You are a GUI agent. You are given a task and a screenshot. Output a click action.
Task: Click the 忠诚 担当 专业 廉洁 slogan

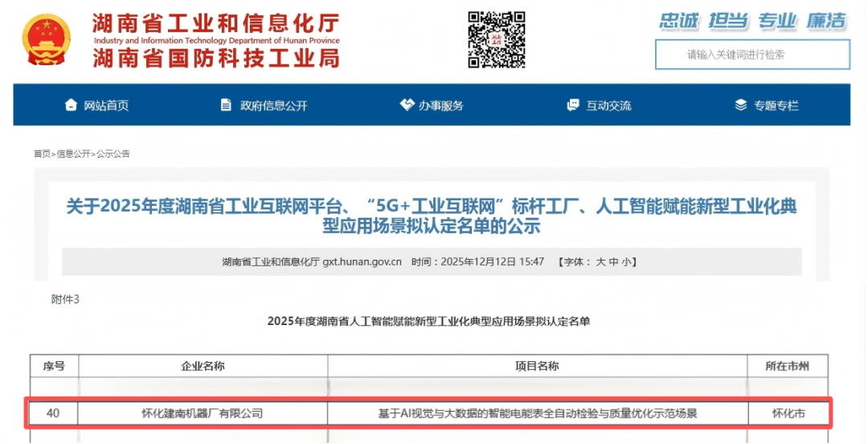click(x=753, y=21)
